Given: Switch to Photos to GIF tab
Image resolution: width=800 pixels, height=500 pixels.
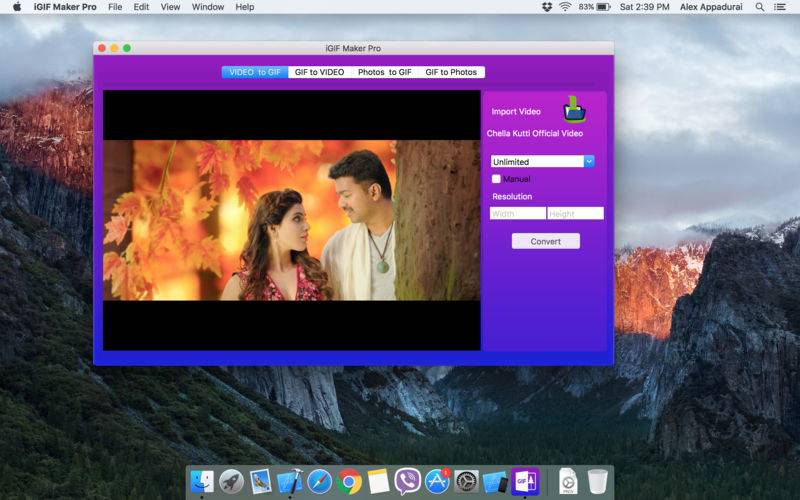Looking at the screenshot, I should [385, 72].
